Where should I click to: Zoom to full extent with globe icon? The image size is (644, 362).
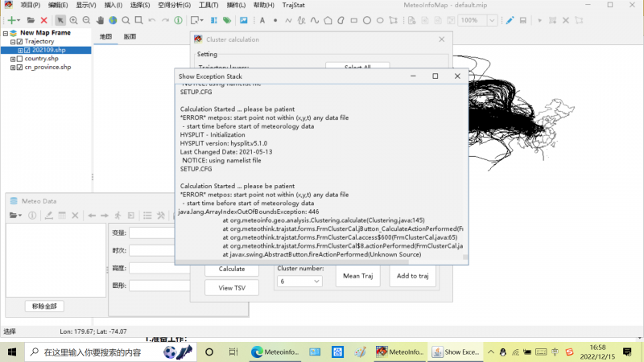(x=113, y=19)
